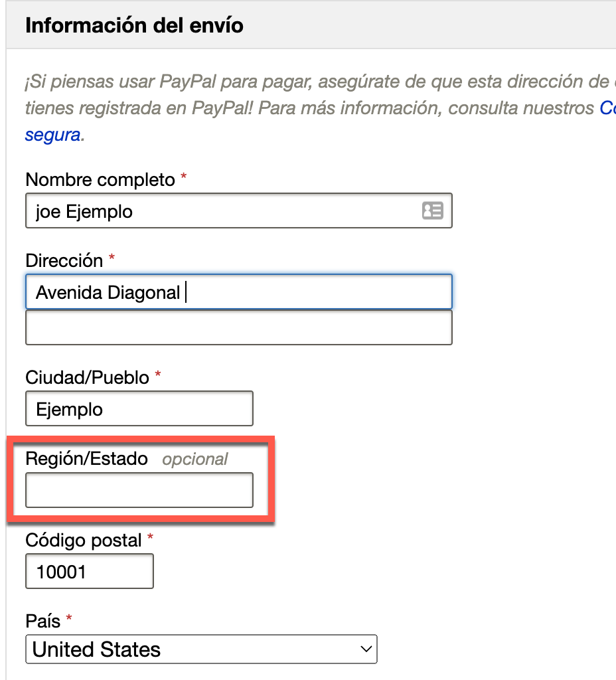Image resolution: width=616 pixels, height=680 pixels.
Task: Focus the empty Región/Estado input box
Action: 139,490
